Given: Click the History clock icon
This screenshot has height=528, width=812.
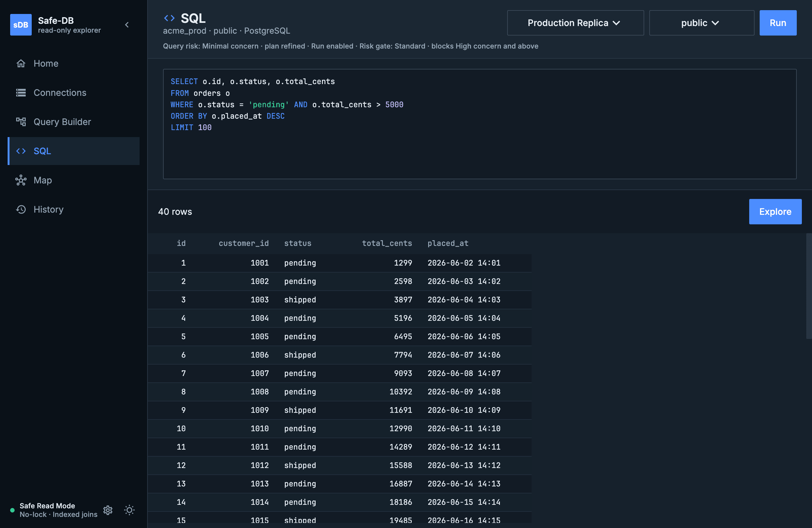Looking at the screenshot, I should (x=21, y=209).
